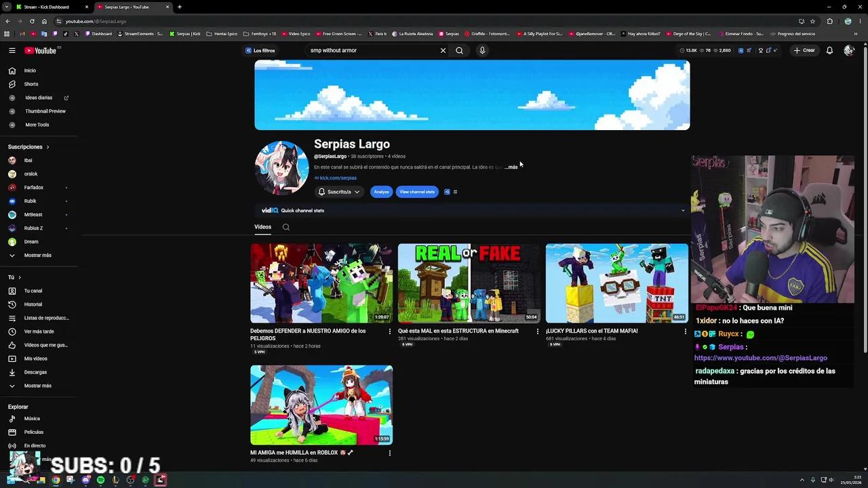Search within the channel magnifier icon
The image size is (868, 488).
click(x=286, y=227)
